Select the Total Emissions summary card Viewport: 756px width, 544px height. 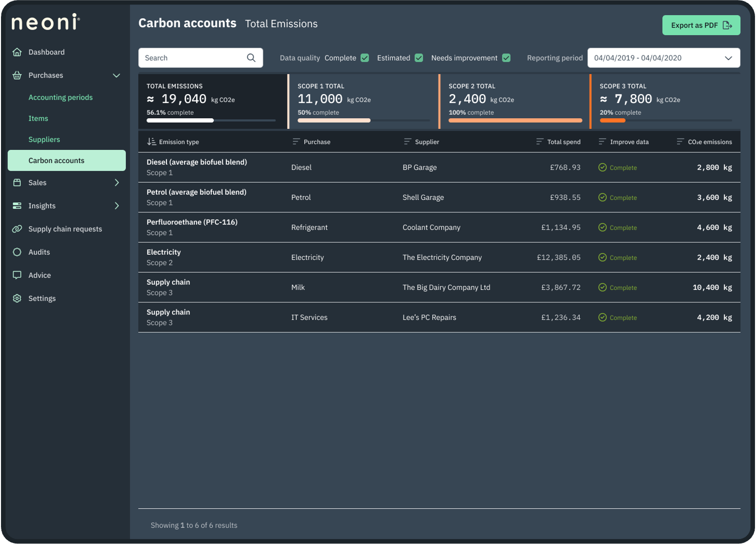pos(212,102)
